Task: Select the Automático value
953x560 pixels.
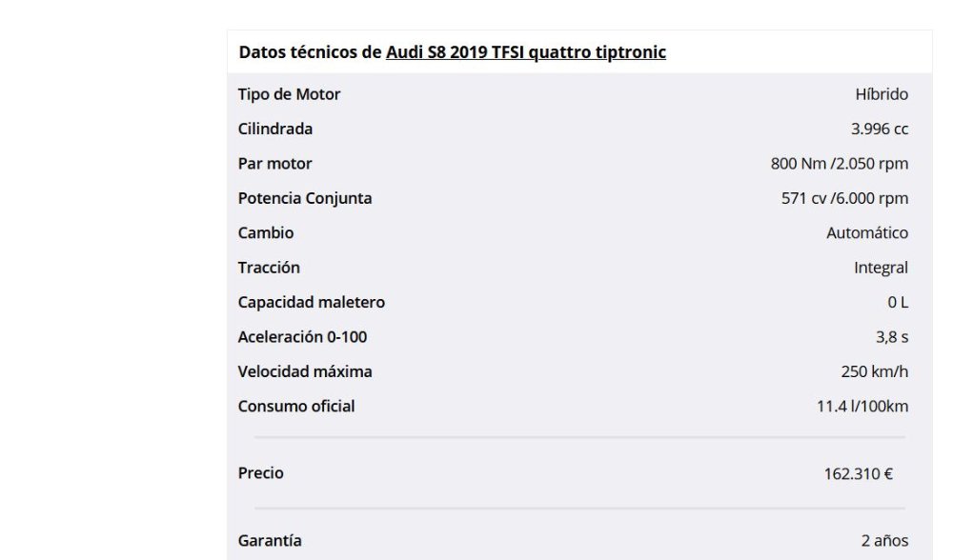Action: 867,232
